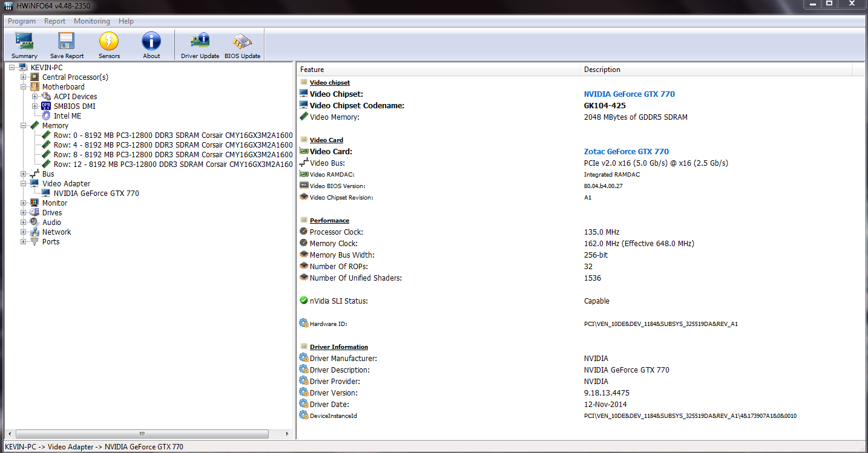Launch the BIOS Update tool

[242, 45]
